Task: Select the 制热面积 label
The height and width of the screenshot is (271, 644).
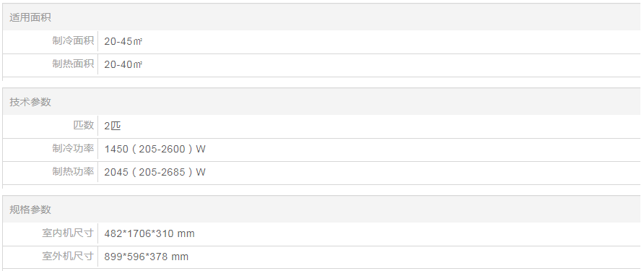Action: [x=73, y=64]
